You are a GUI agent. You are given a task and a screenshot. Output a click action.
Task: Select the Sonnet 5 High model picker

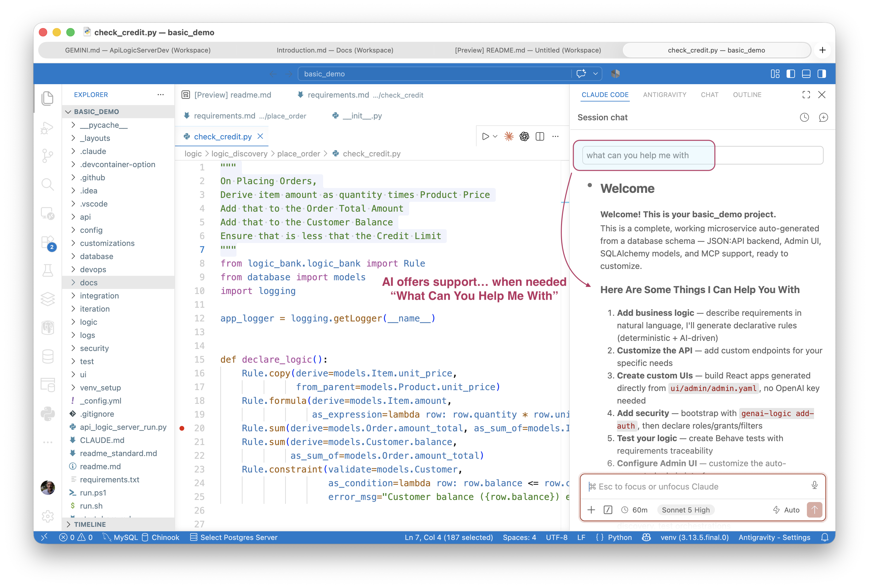[685, 510]
